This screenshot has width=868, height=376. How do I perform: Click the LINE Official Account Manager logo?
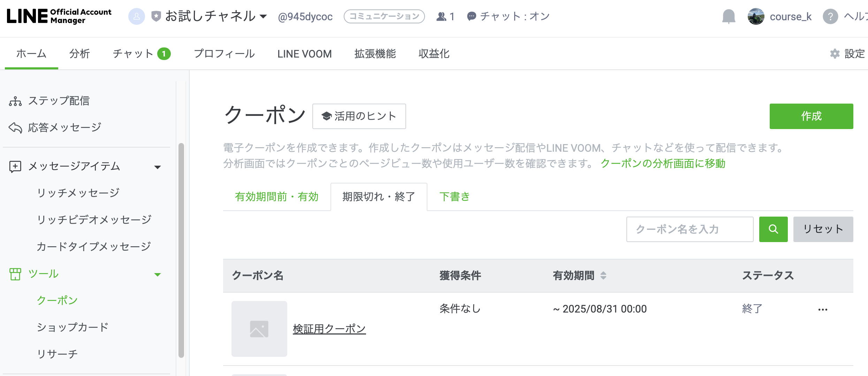click(59, 16)
